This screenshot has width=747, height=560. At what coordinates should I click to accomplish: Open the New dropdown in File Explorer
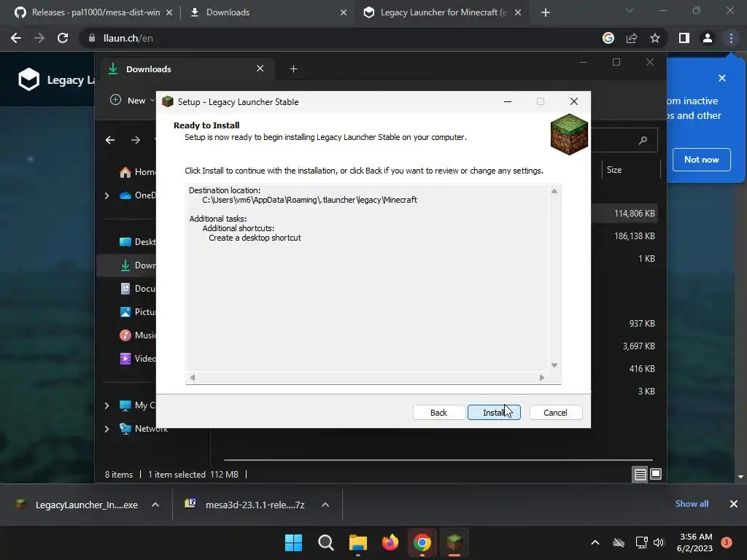pos(133,101)
